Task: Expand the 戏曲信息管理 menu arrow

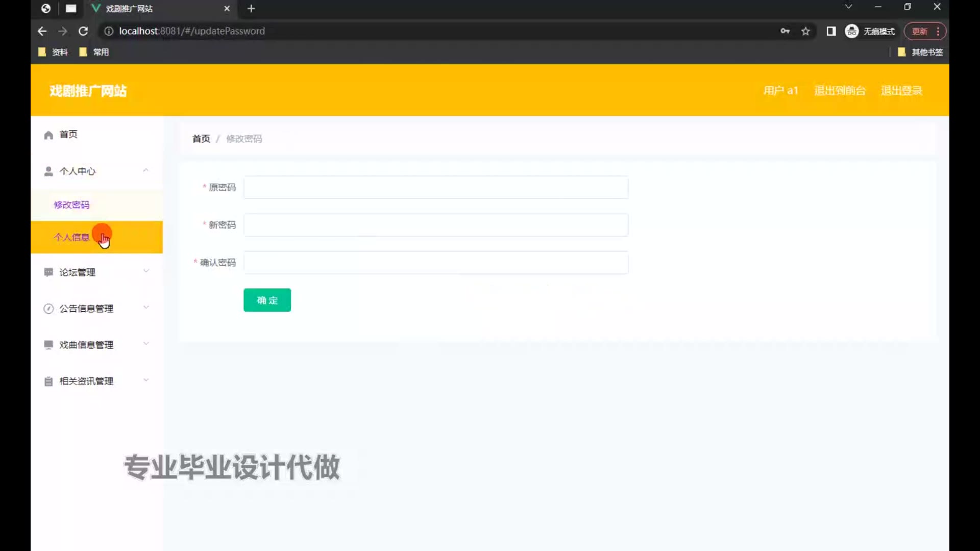Action: click(146, 343)
